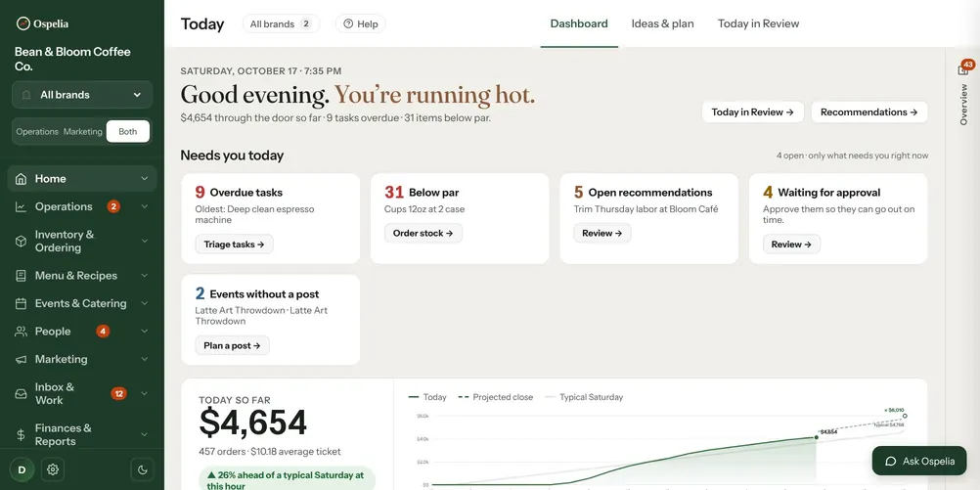Expand the Finances & Reports chevron
Image resolution: width=980 pixels, height=490 pixels.
pos(145,434)
